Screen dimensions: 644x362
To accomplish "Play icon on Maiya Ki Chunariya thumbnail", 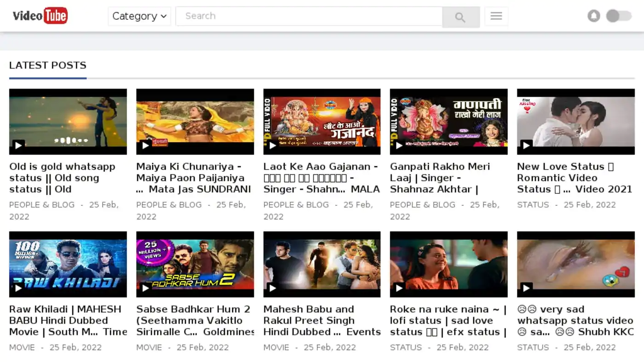I will click(145, 146).
